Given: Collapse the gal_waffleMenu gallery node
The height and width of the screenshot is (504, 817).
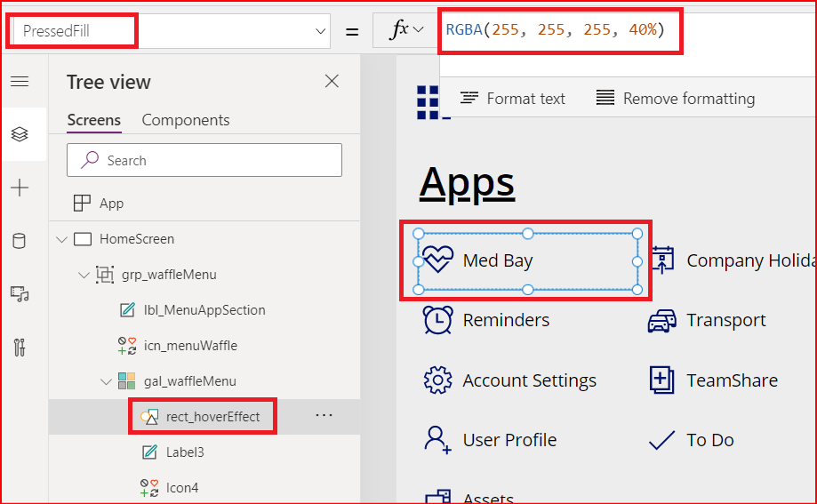Looking at the screenshot, I should click(106, 381).
